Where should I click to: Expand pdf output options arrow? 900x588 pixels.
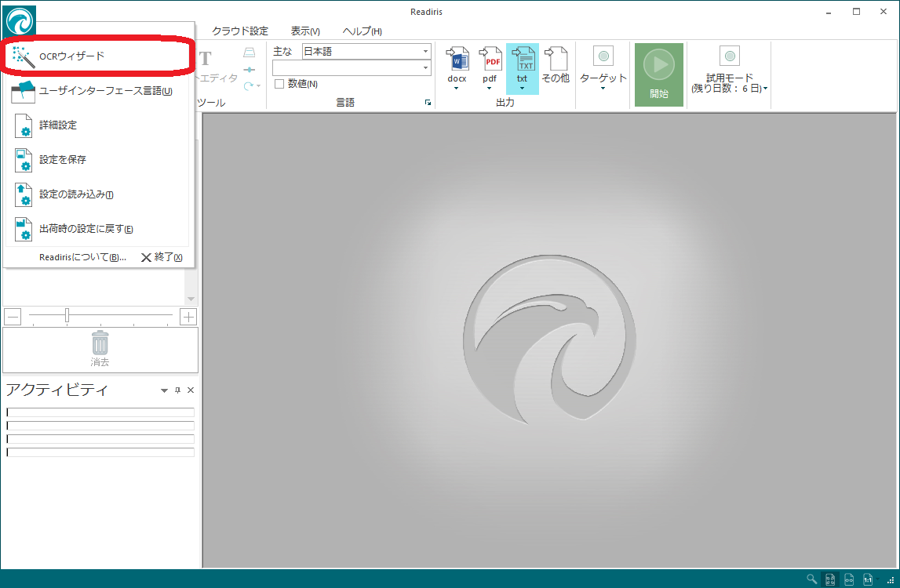(x=490, y=89)
